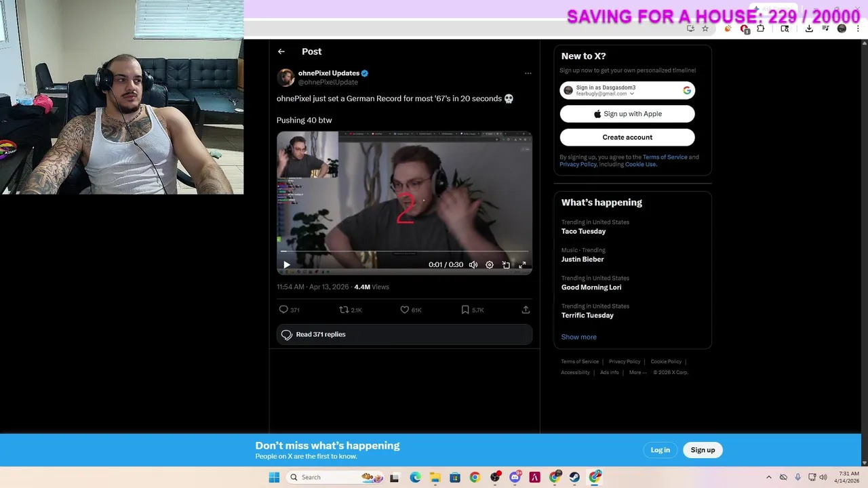
Task: Click the video progress bar
Action: point(404,251)
